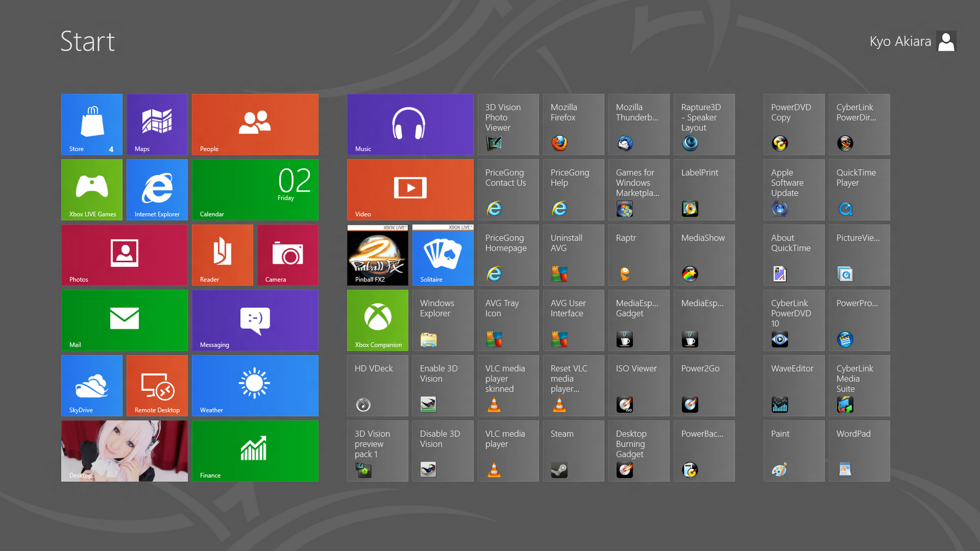Screen dimensions: 980x551
Task: Switch to the Desktop tile
Action: click(x=124, y=451)
